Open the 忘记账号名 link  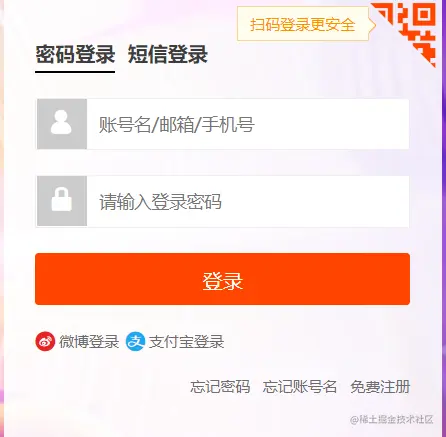click(299, 387)
